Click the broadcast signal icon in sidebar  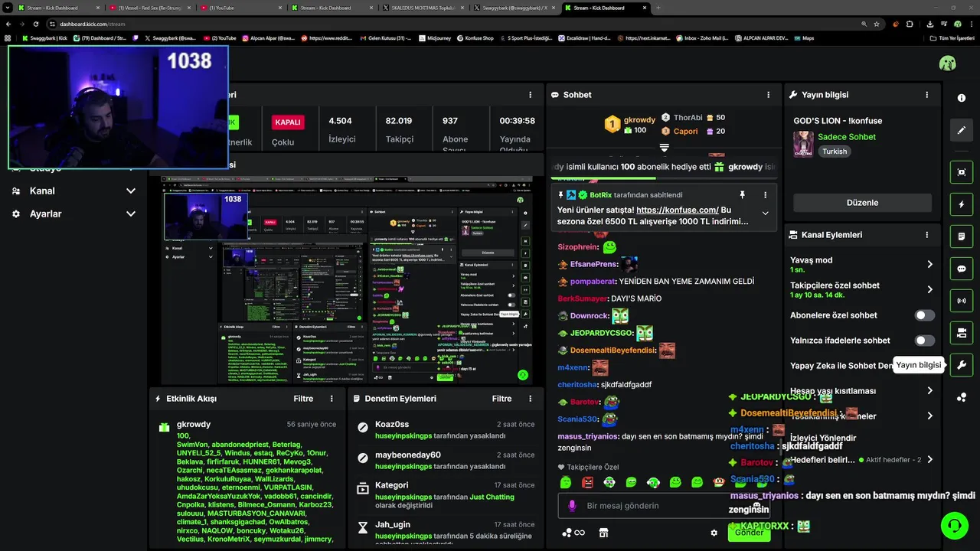[962, 301]
